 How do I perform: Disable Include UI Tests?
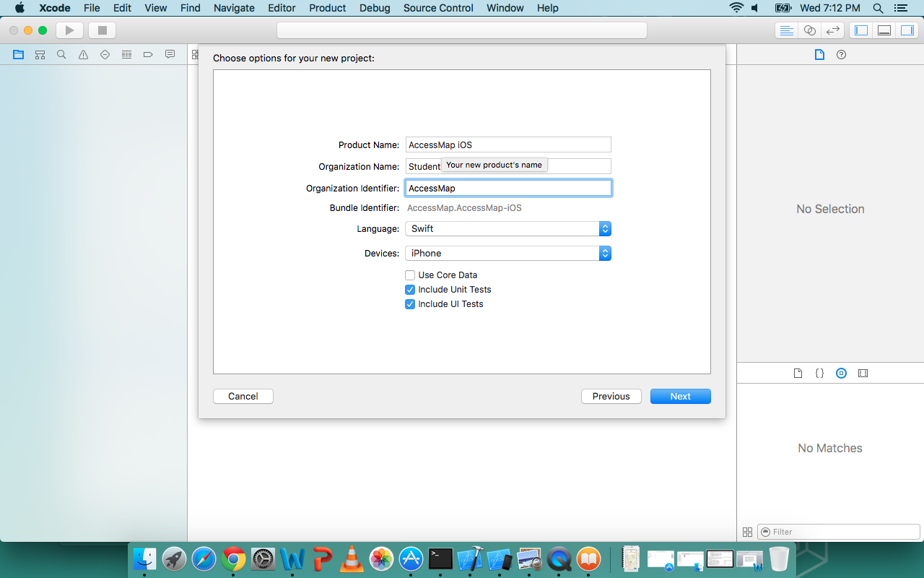[x=410, y=304]
